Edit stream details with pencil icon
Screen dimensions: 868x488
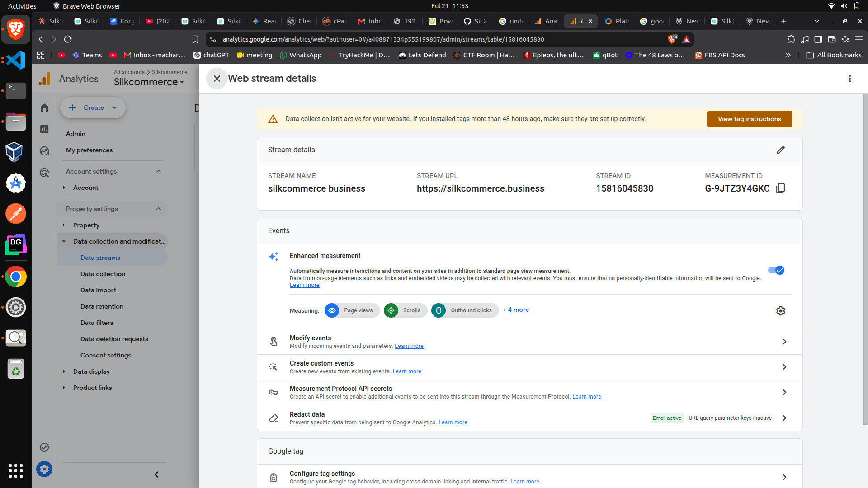pos(781,150)
